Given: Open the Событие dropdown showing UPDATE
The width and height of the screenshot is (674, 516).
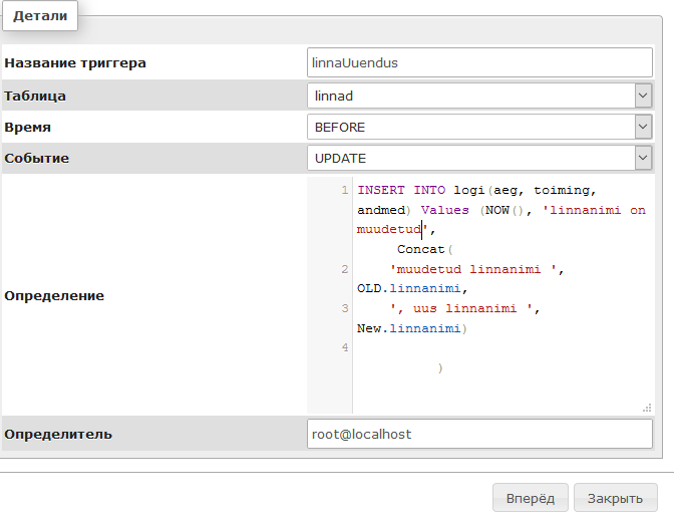Looking at the screenshot, I should tap(480, 158).
